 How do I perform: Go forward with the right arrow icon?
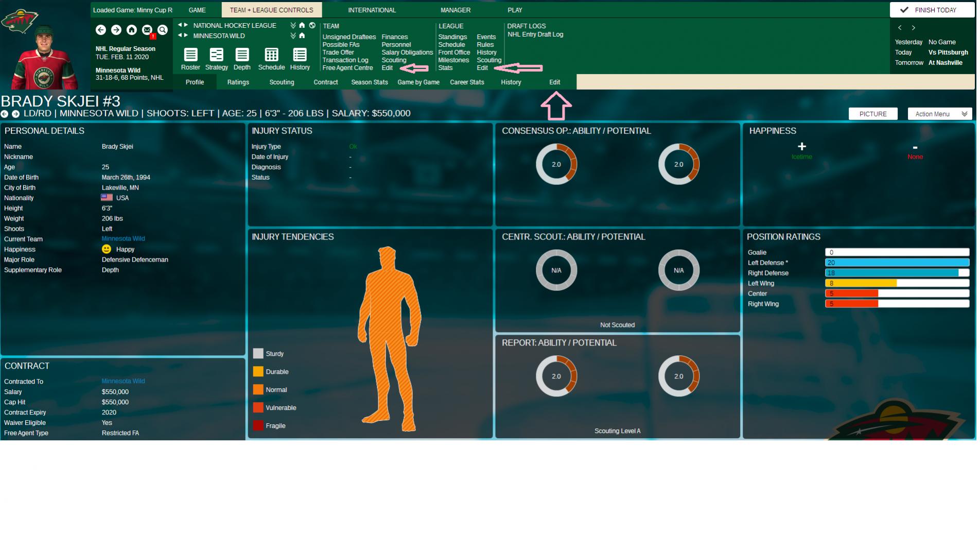pyautogui.click(x=116, y=30)
